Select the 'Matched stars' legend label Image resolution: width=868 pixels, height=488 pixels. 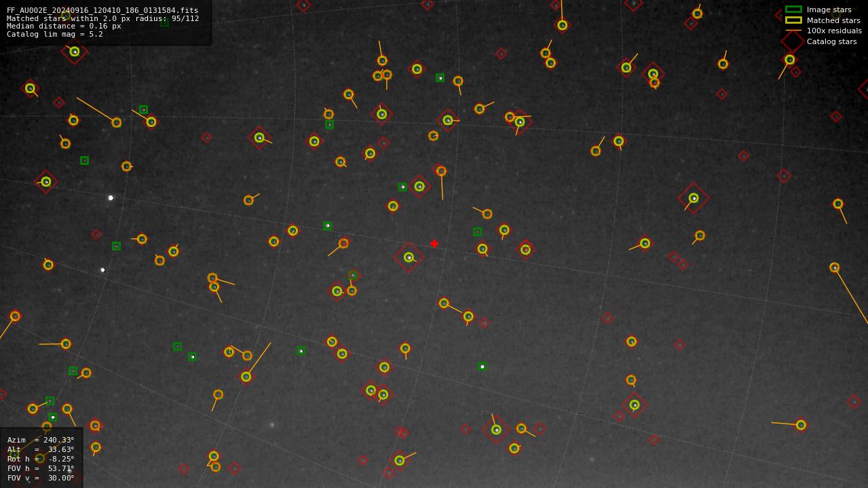tap(833, 20)
